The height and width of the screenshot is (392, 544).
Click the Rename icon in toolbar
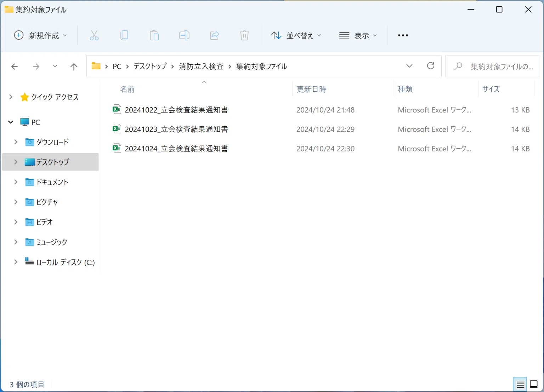[184, 35]
